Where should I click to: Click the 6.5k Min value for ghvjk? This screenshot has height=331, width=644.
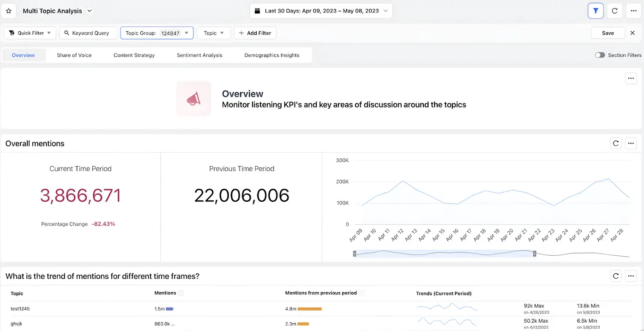pos(587,321)
